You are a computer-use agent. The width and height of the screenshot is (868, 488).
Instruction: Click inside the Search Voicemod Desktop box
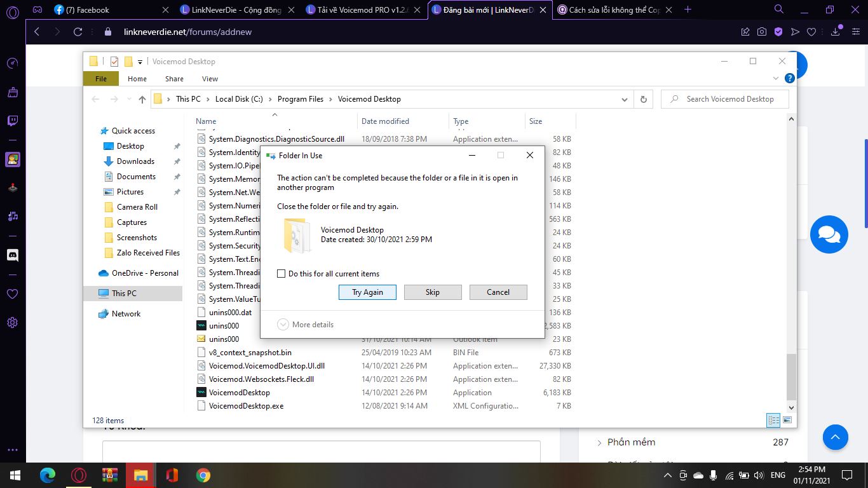click(724, 99)
